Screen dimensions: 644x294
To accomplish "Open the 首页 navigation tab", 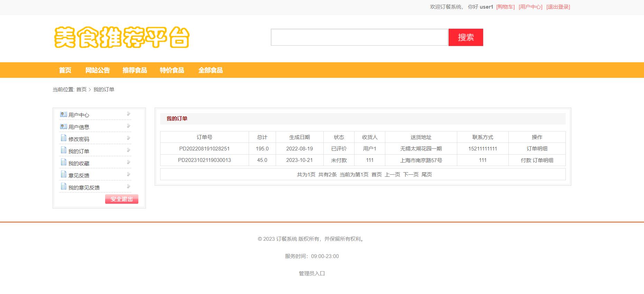I will click(x=65, y=70).
